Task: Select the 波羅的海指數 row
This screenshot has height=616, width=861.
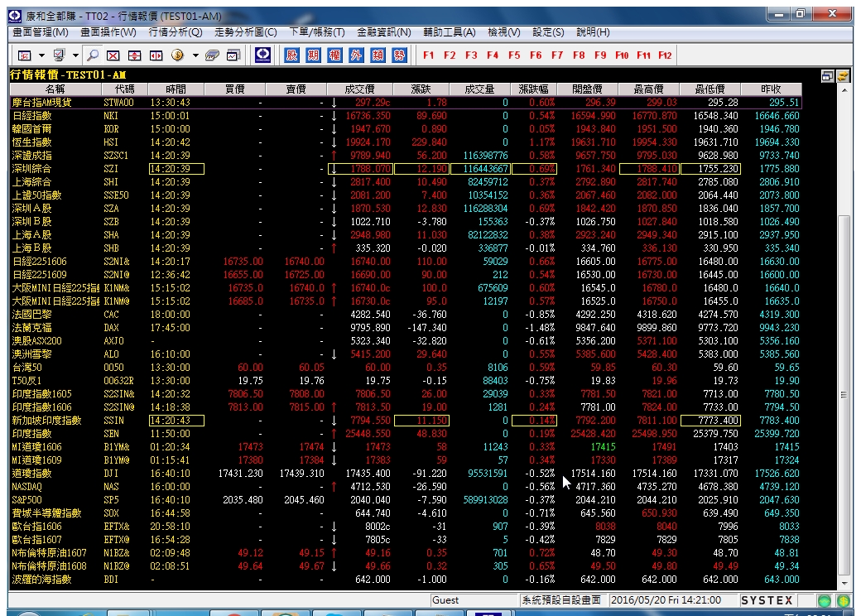Action: click(406, 580)
